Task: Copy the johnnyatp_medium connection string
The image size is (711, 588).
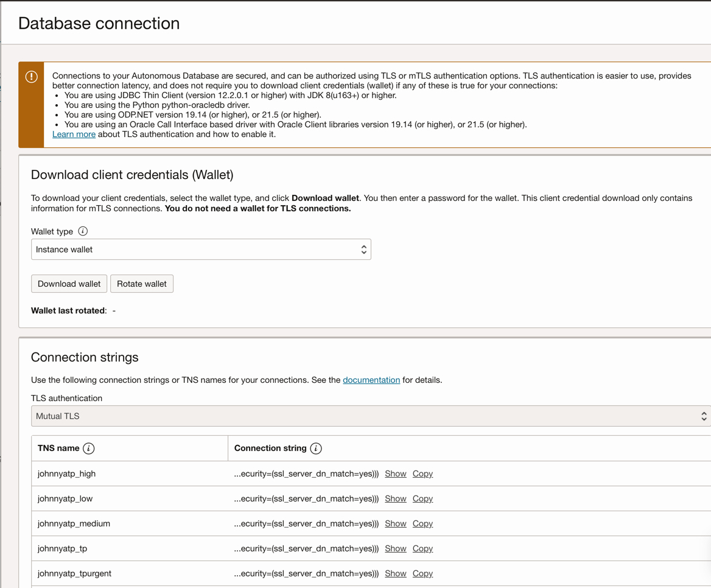Action: [422, 523]
